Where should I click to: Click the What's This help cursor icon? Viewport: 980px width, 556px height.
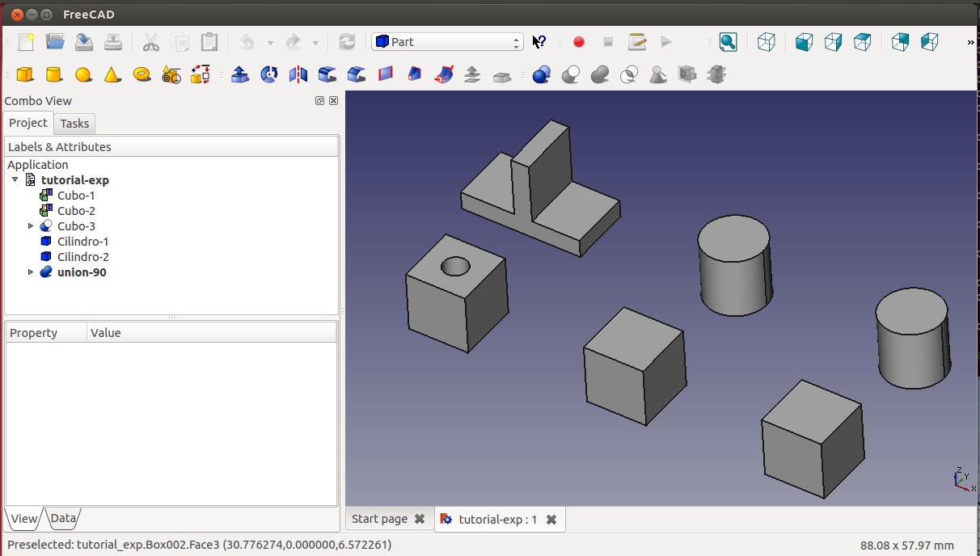(x=539, y=42)
